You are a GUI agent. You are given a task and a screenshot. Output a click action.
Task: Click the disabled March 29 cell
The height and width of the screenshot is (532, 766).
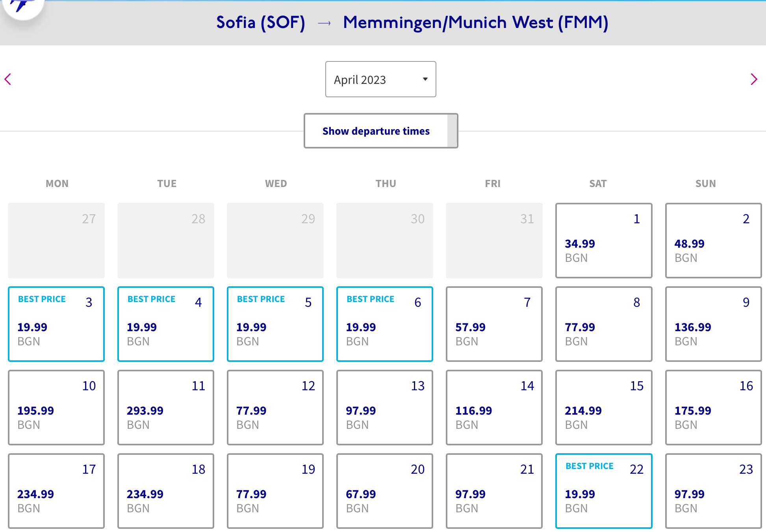(275, 240)
